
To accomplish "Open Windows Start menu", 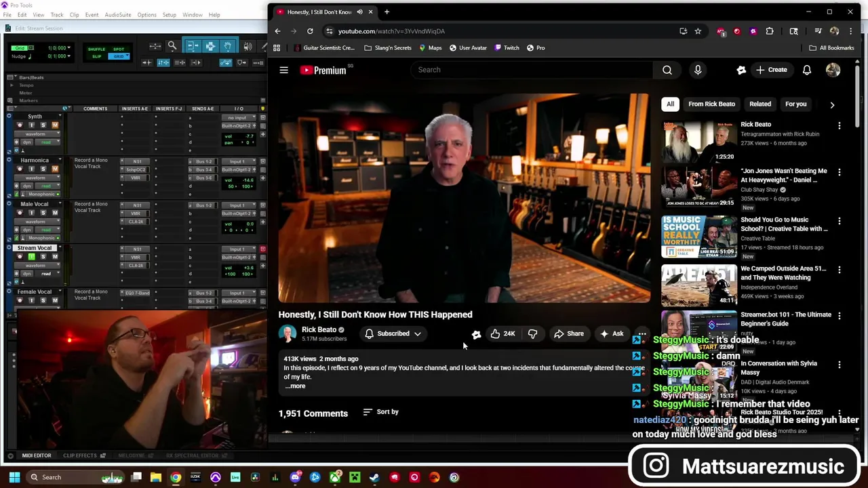I will [x=14, y=477].
